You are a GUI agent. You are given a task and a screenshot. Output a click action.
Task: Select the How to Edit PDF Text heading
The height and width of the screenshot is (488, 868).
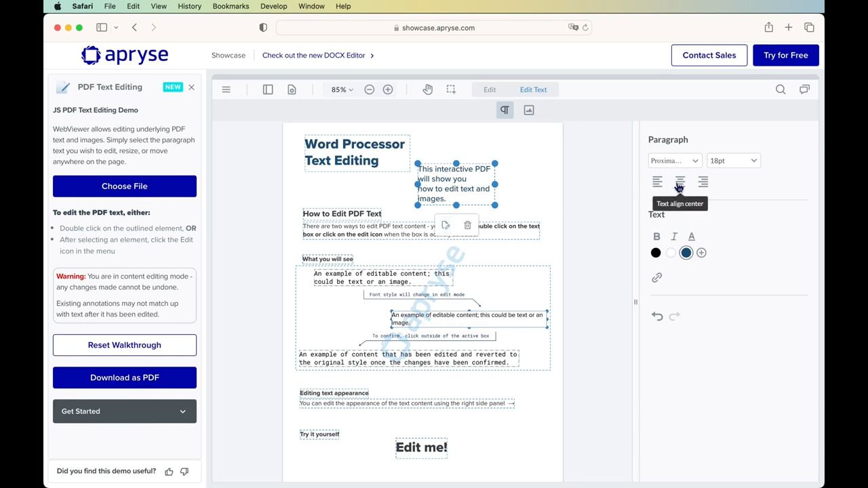tap(342, 213)
